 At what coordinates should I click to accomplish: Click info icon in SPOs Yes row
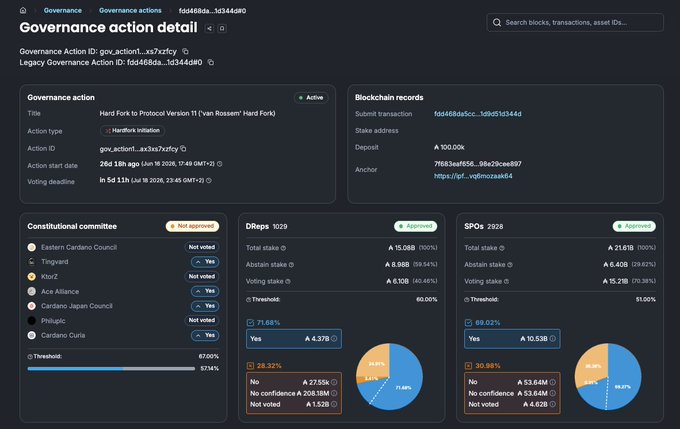coord(552,339)
